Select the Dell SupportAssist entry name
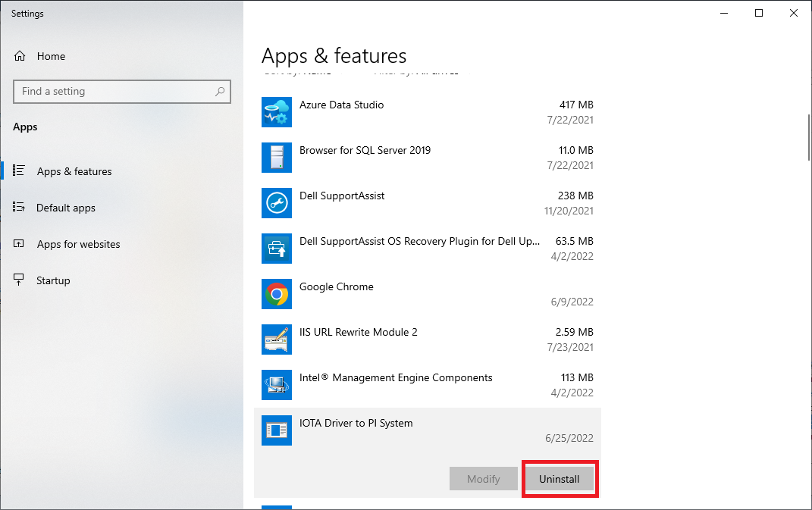This screenshot has width=812, height=510. coord(342,196)
